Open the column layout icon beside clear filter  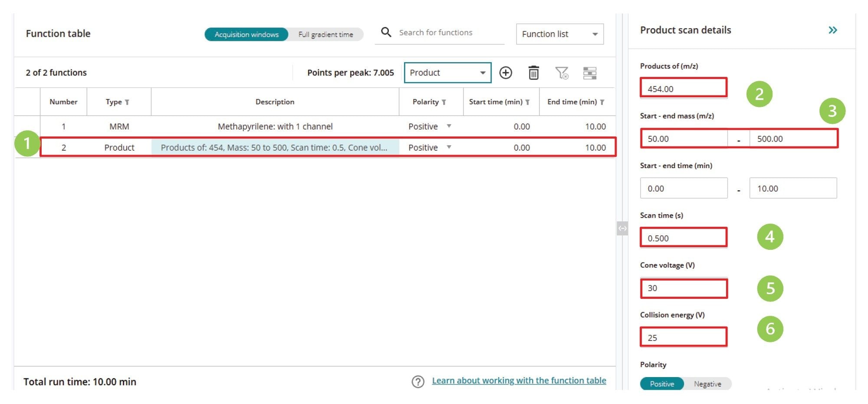click(x=591, y=73)
